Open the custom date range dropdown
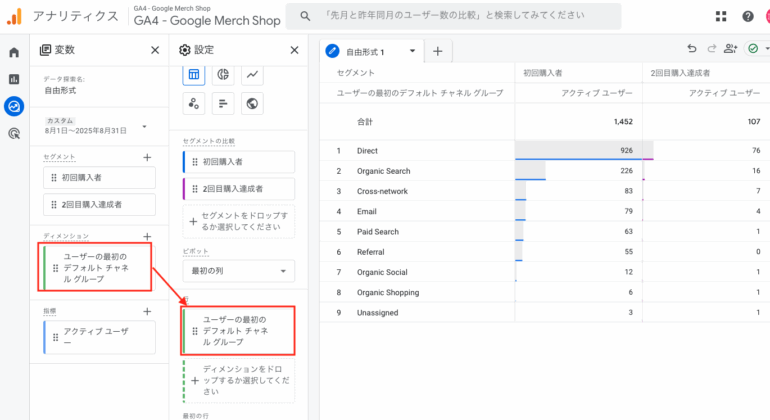The image size is (770, 420). tap(144, 126)
